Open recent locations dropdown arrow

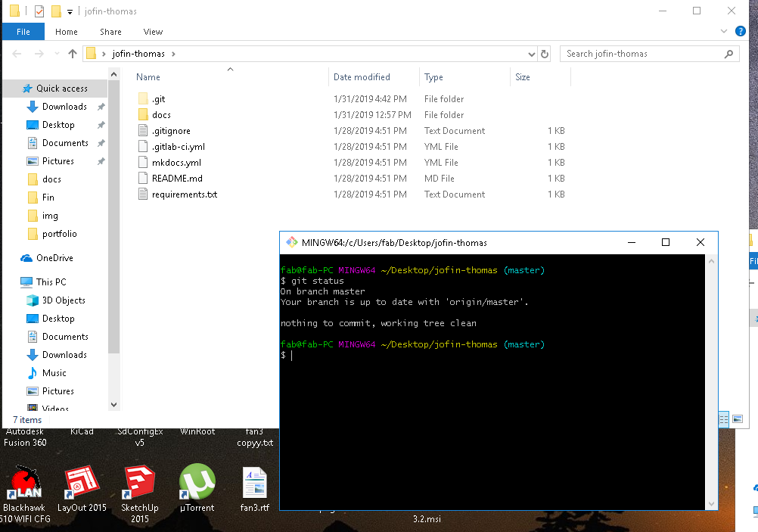point(57,54)
